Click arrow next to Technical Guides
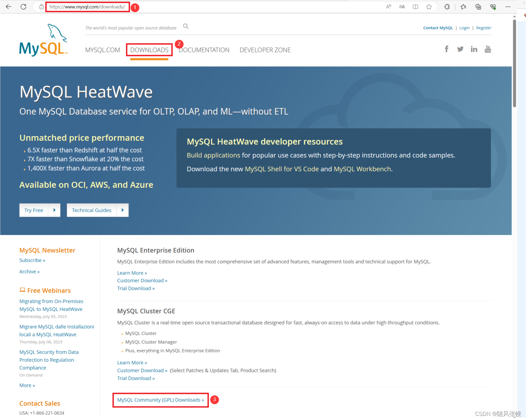 click(x=122, y=210)
